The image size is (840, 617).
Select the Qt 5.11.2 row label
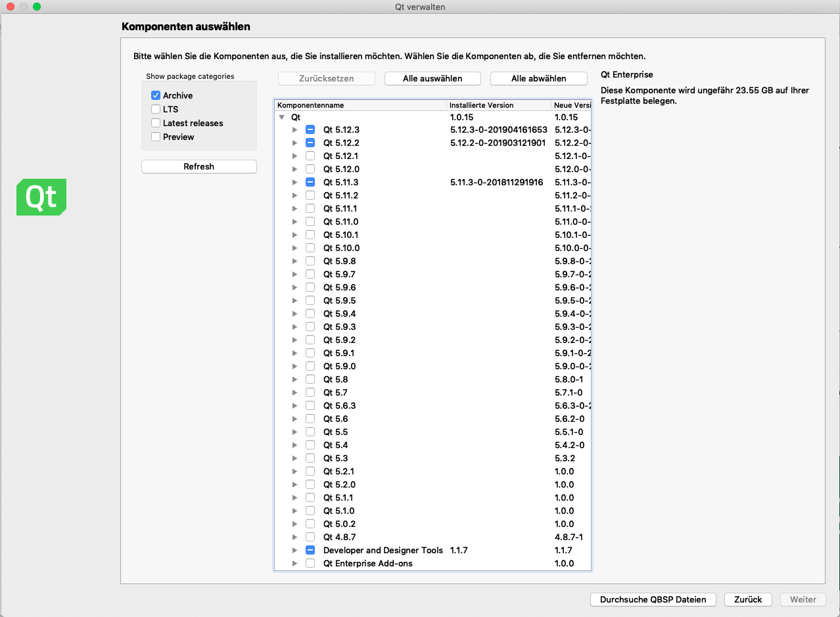click(340, 195)
